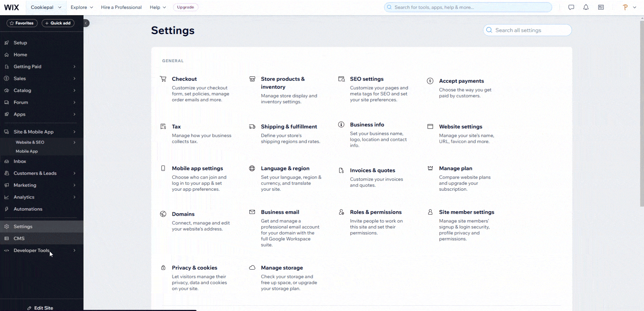
Task: Collapse the sidebar with the arrow button
Action: click(x=86, y=23)
